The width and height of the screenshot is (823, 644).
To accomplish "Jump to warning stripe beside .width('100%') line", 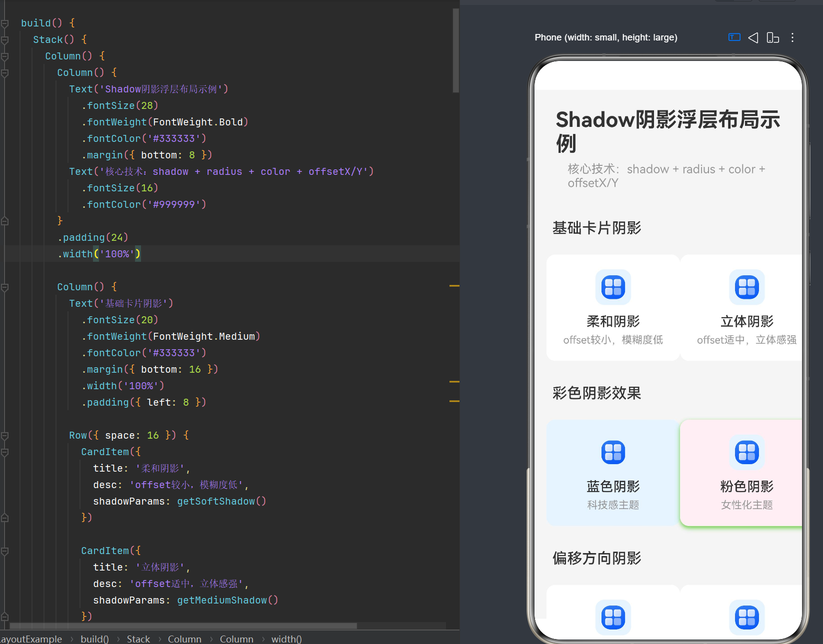I will coord(454,382).
